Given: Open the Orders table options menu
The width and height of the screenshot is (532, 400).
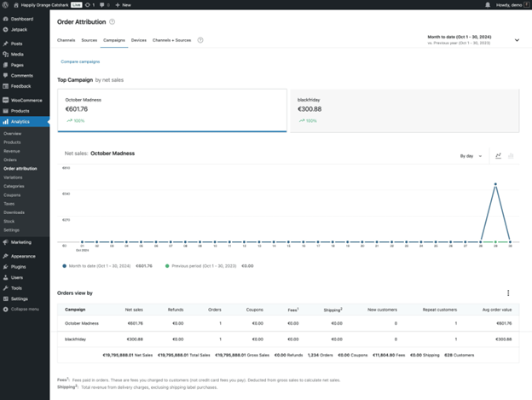Looking at the screenshot, I should [x=508, y=293].
